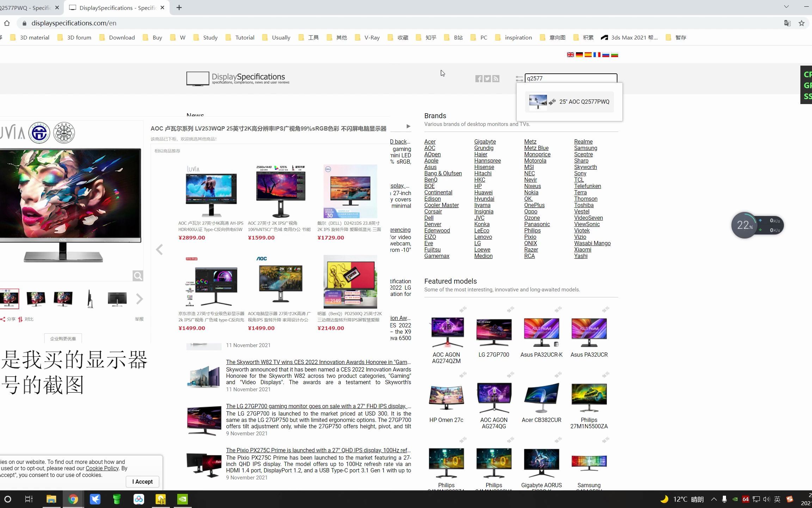Open the LG 27GP700 news article thumbnail
Image resolution: width=812 pixels, height=508 pixels.
(x=204, y=420)
